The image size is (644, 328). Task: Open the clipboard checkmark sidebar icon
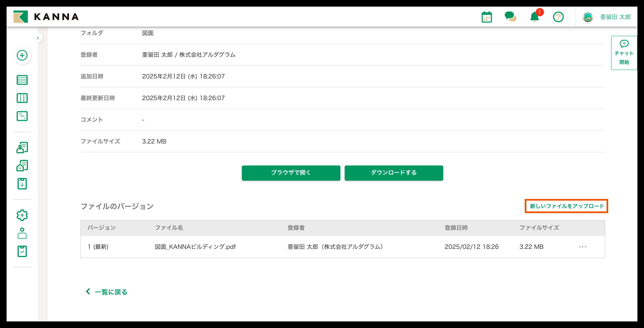point(22,251)
